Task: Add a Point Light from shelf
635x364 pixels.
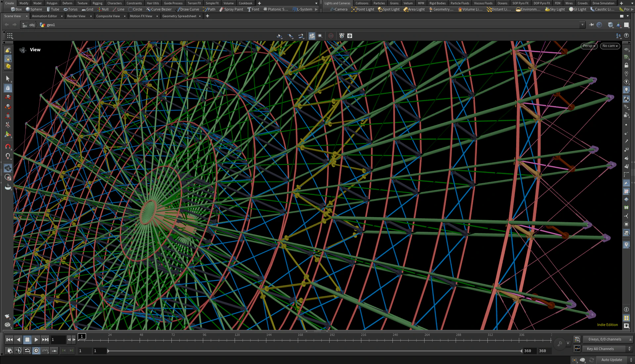Action: tap(363, 9)
